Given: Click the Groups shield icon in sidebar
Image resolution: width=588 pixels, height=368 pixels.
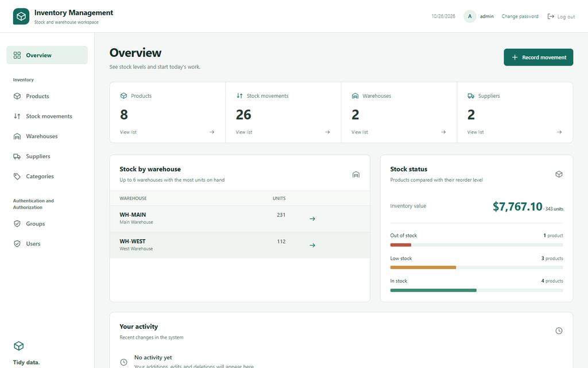Looking at the screenshot, I should coord(17,224).
